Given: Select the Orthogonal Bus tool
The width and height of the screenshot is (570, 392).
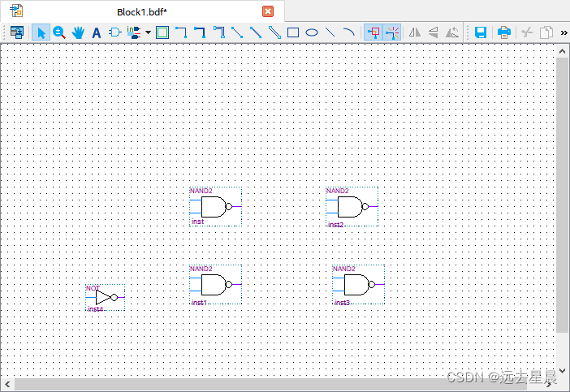Looking at the screenshot, I should [200, 32].
